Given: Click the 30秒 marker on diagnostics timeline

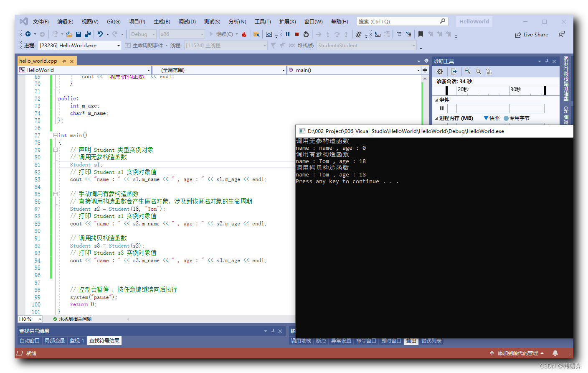Looking at the screenshot, I should click(x=516, y=89).
